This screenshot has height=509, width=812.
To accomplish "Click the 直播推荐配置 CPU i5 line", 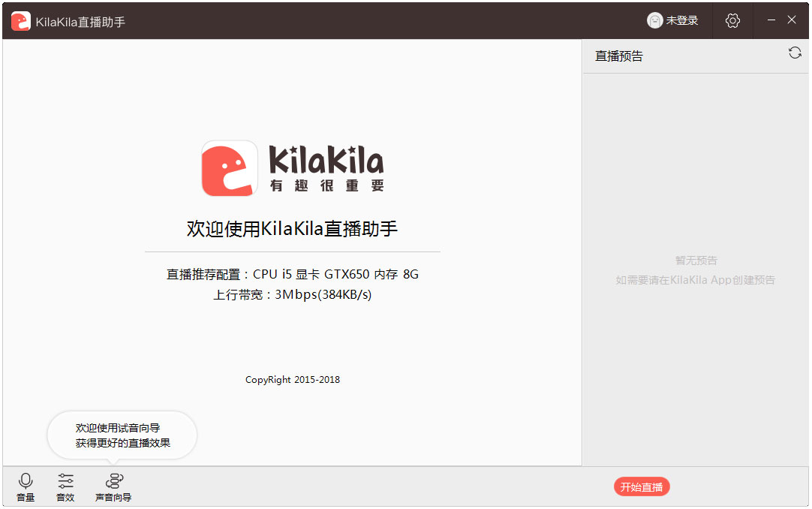I will point(292,274).
